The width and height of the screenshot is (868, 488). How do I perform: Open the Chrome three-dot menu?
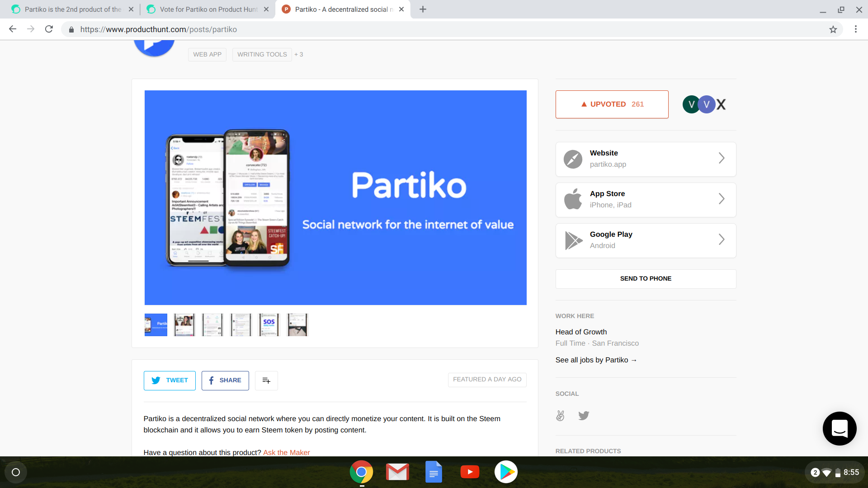point(855,29)
